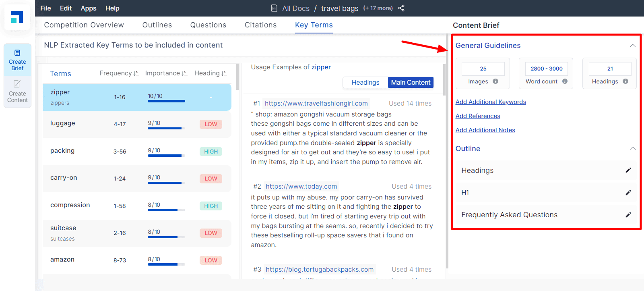Click the document icon before All Docs
This screenshot has height=291, width=644.
coord(274,8)
